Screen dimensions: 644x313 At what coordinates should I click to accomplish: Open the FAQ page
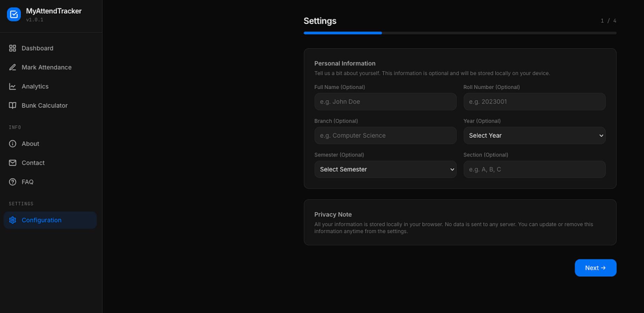[50, 182]
